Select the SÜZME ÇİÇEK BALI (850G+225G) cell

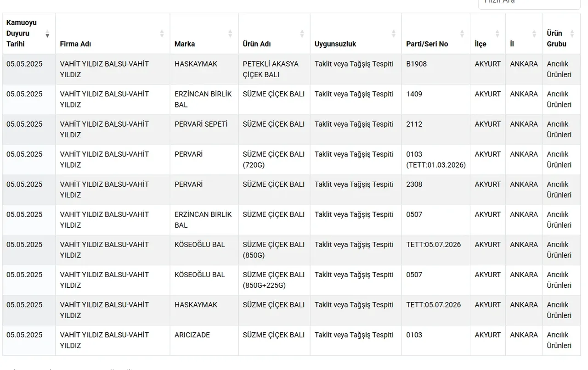click(x=273, y=280)
